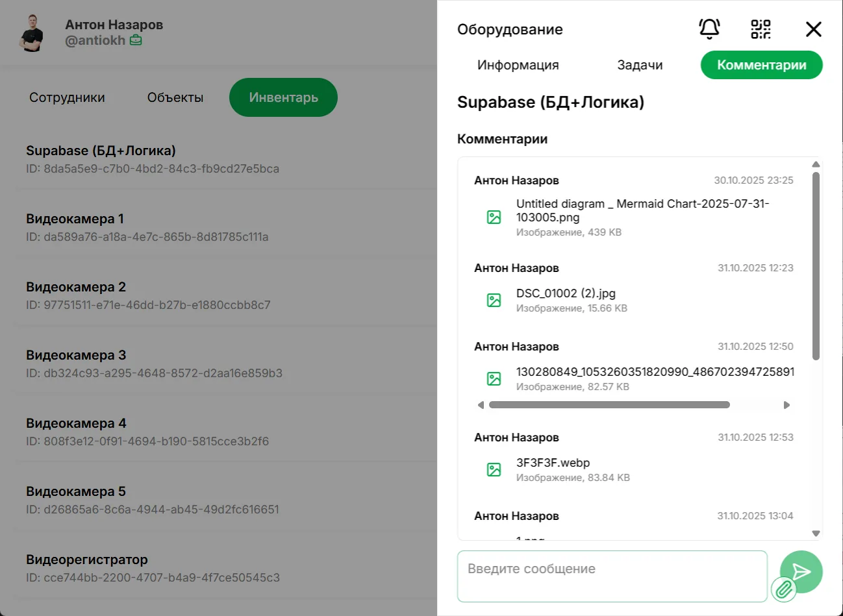Click the down arrow on the comments scrollbar
Viewport: 843px width, 616px height.
pos(816,534)
